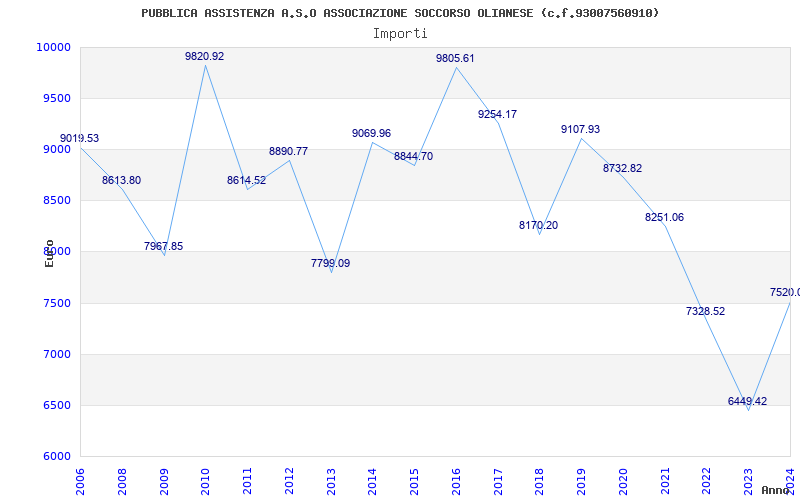Image resolution: width=800 pixels, height=500 pixels.
Task: Select the 9254.17 value label
Action: (x=497, y=115)
